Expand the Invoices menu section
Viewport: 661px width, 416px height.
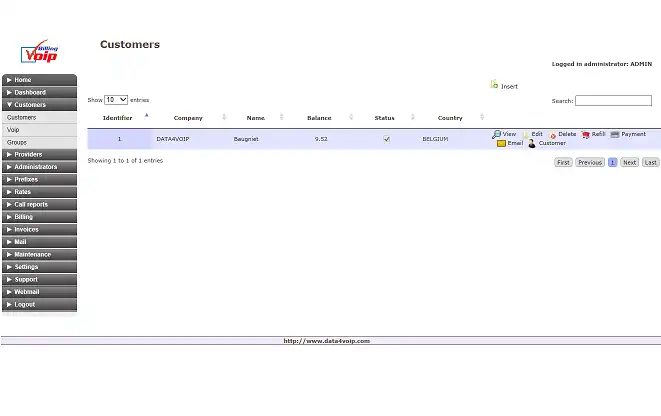coord(39,229)
